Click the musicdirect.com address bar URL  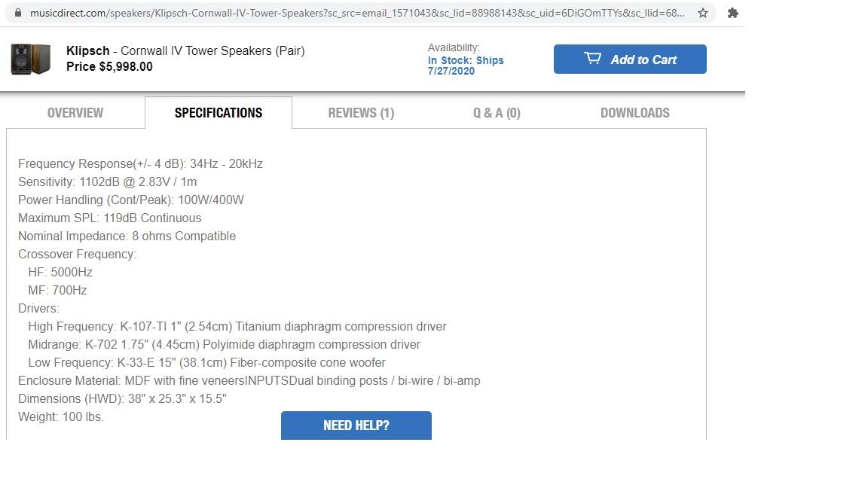point(357,13)
